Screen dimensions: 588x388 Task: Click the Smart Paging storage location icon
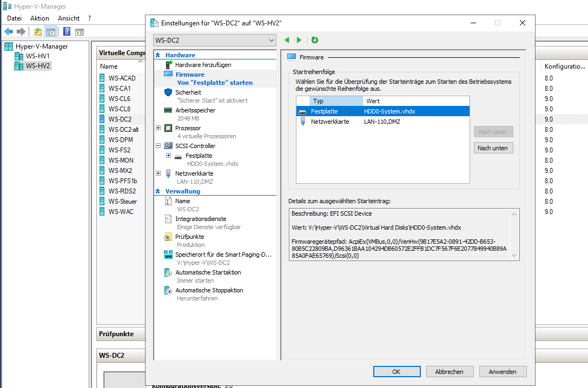[x=168, y=255]
